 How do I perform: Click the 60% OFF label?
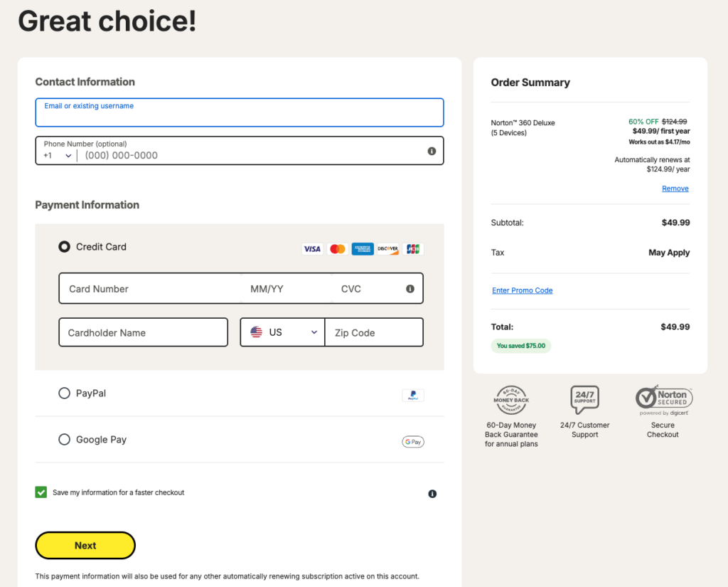pos(643,122)
